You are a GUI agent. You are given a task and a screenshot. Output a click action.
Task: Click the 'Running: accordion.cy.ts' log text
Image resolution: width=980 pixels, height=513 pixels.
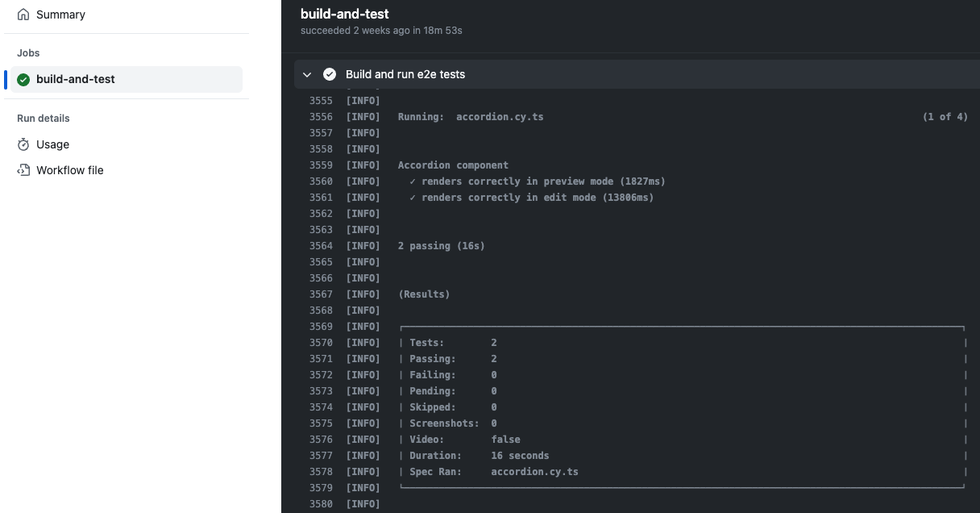[x=471, y=117]
